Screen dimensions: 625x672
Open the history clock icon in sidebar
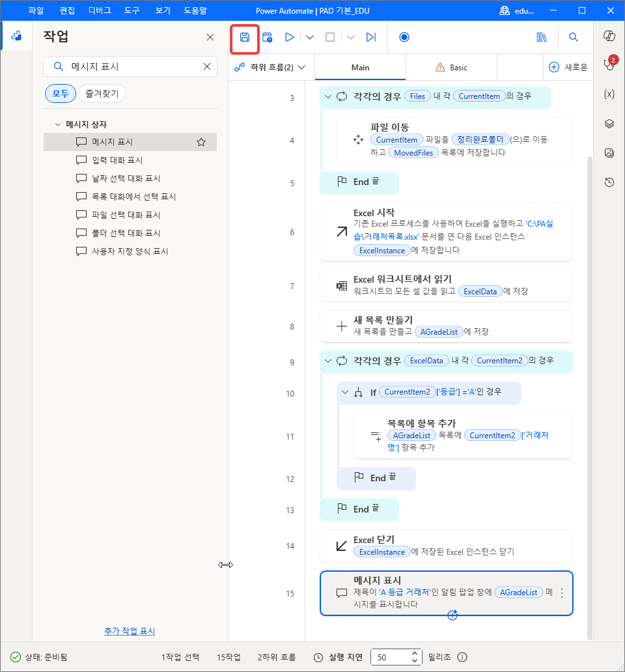point(609,182)
